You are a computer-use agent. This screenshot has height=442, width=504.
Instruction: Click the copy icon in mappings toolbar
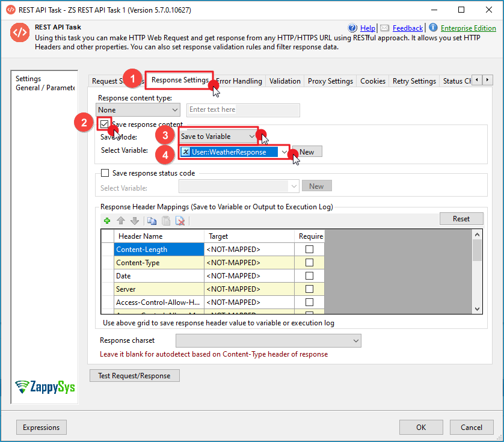152,221
